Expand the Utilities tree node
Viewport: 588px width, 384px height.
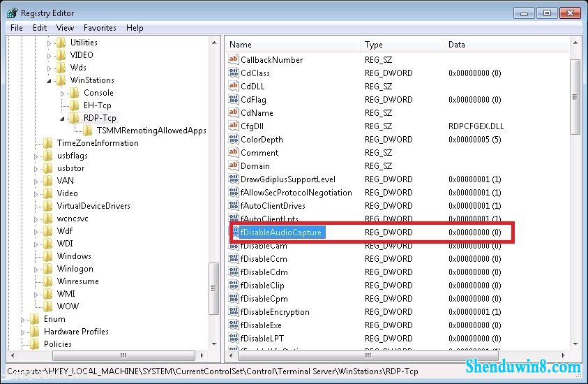click(x=49, y=43)
